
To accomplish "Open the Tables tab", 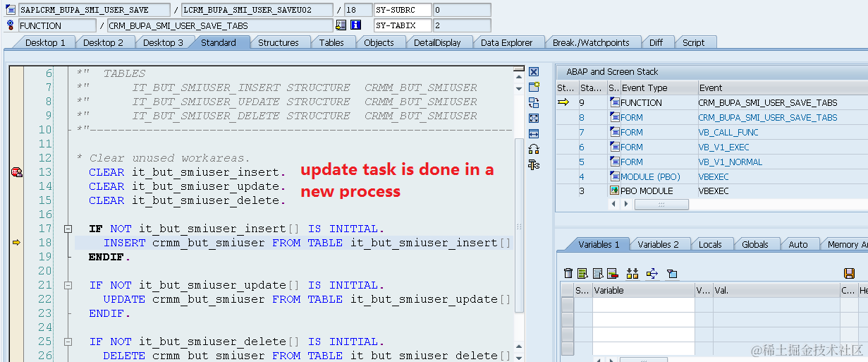I will 331,43.
